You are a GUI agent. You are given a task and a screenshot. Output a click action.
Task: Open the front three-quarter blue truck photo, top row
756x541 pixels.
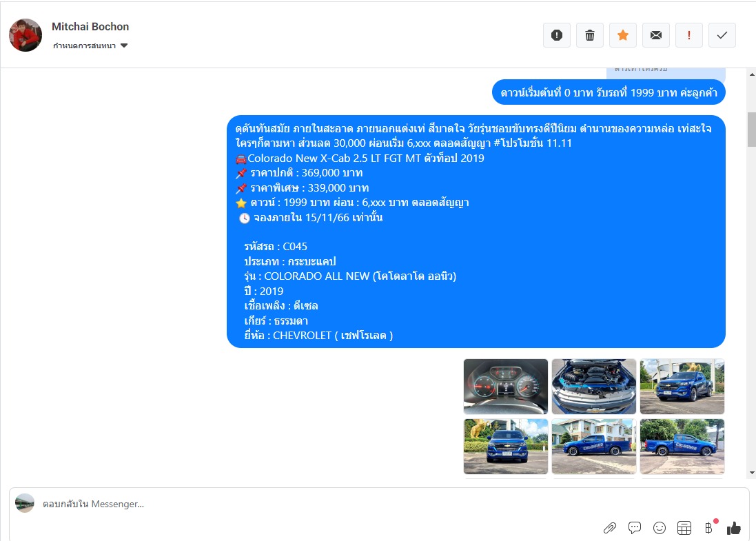tap(682, 387)
